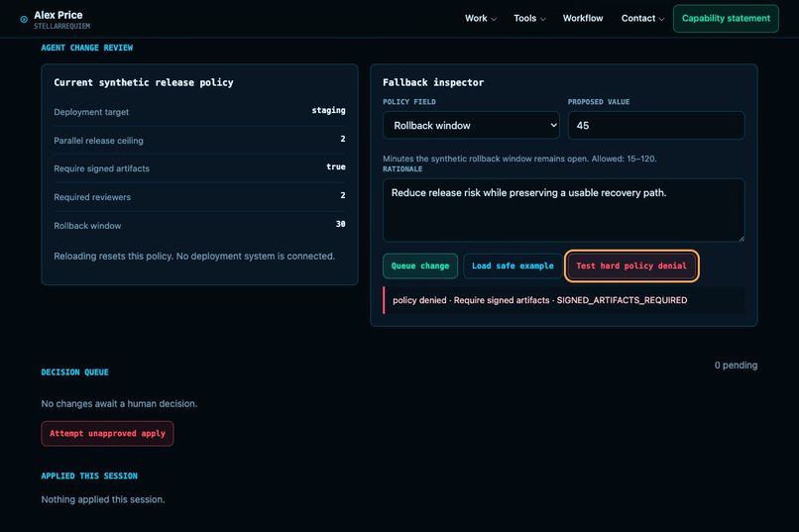The image size is (799, 532).
Task: Select the Rollback window value 30
Action: click(340, 224)
